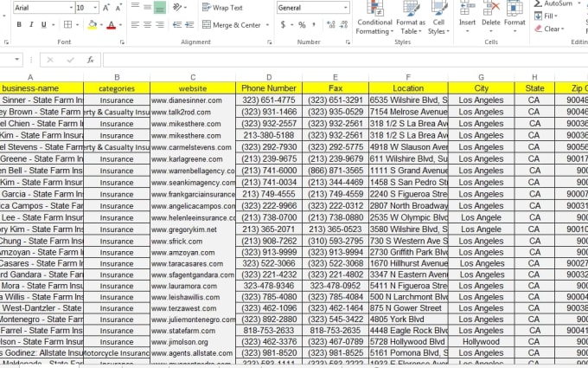The image size is (588, 368).
Task: Select column C header
Action: tap(193, 77)
